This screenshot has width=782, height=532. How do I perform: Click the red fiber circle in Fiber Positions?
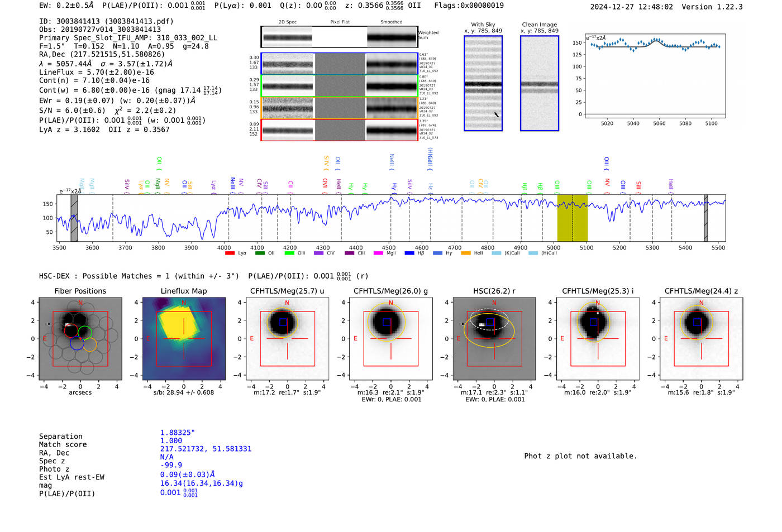pyautogui.click(x=71, y=330)
